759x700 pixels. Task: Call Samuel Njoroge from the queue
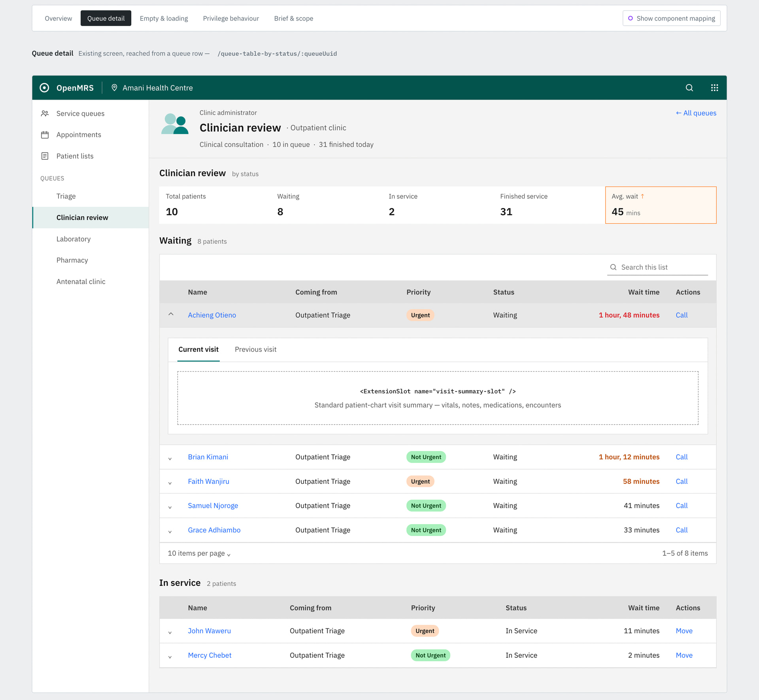click(x=682, y=506)
